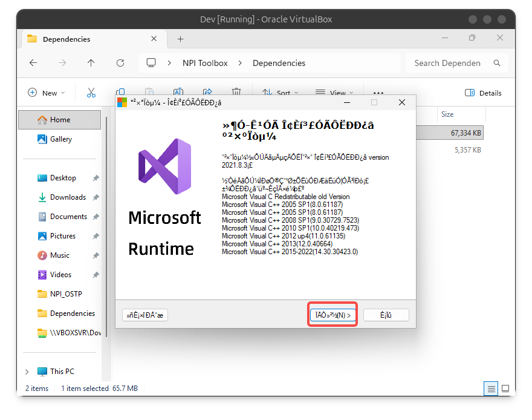Screen dimensions: 532x420
Task: Click the installer cancel button beside Next
Action: click(386, 315)
